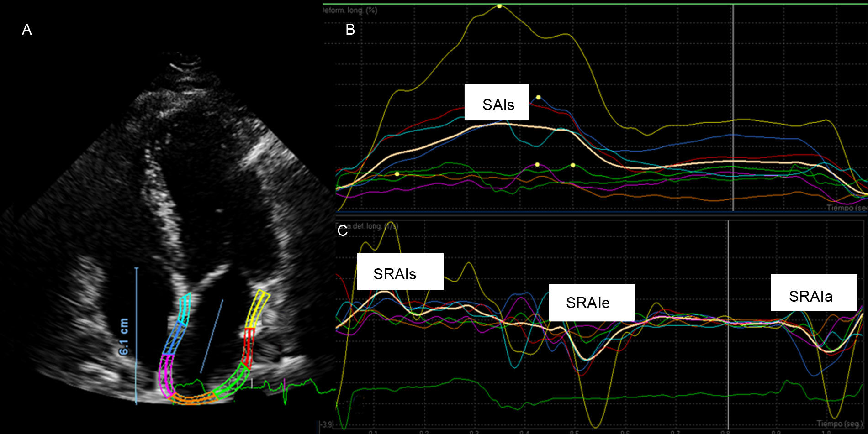Viewport: 868px width, 434px height.
Task: Click the panel A letter label
Action: coord(27,30)
